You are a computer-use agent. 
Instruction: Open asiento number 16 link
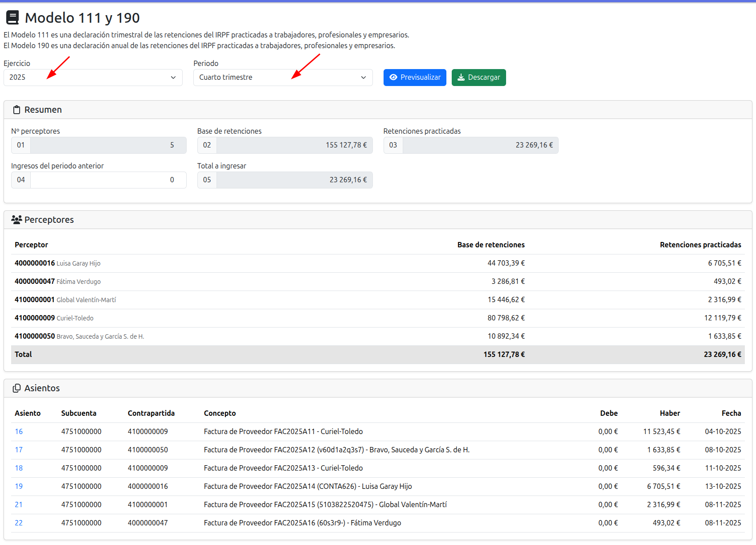pyautogui.click(x=19, y=432)
